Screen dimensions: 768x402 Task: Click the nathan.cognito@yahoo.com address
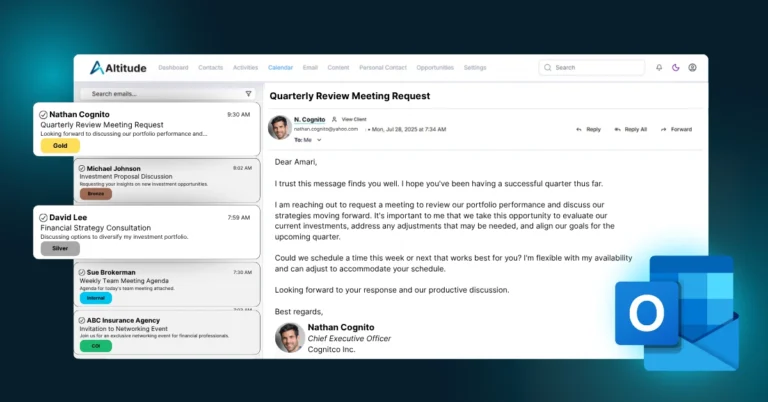[x=326, y=129]
